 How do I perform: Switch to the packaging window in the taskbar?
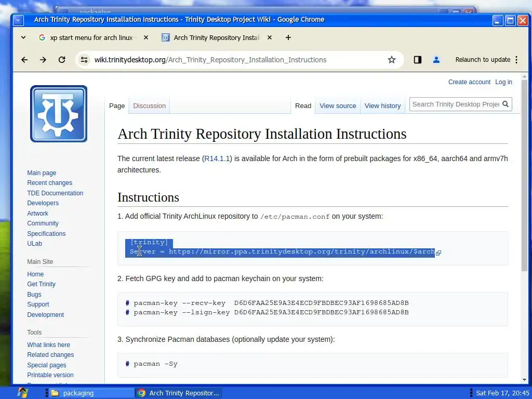click(91, 393)
